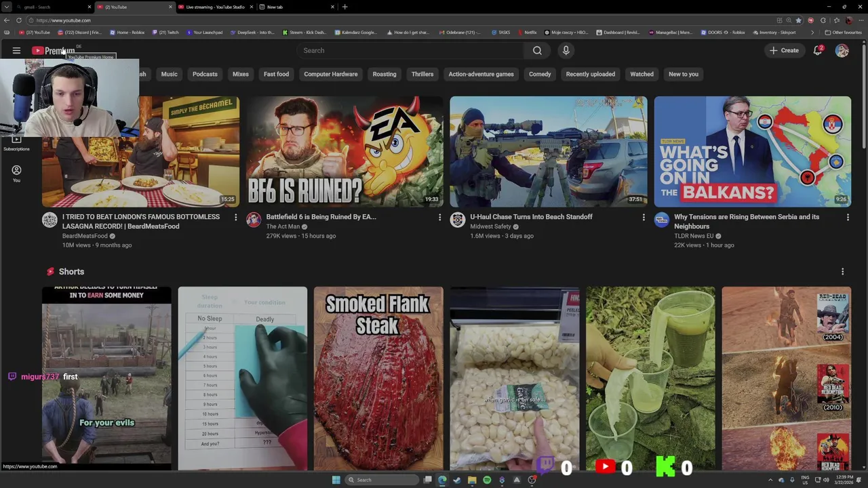Click the Midwest Safety channel avatar
This screenshot has height=488, width=868.
(458, 220)
